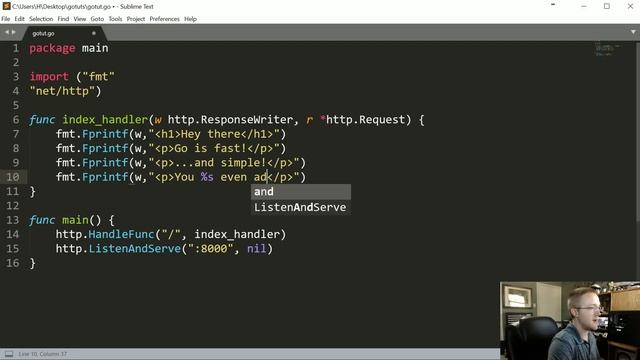Viewport: 640px width, 360px height.
Task: Click Line 10, Column status text
Action: click(x=42, y=354)
